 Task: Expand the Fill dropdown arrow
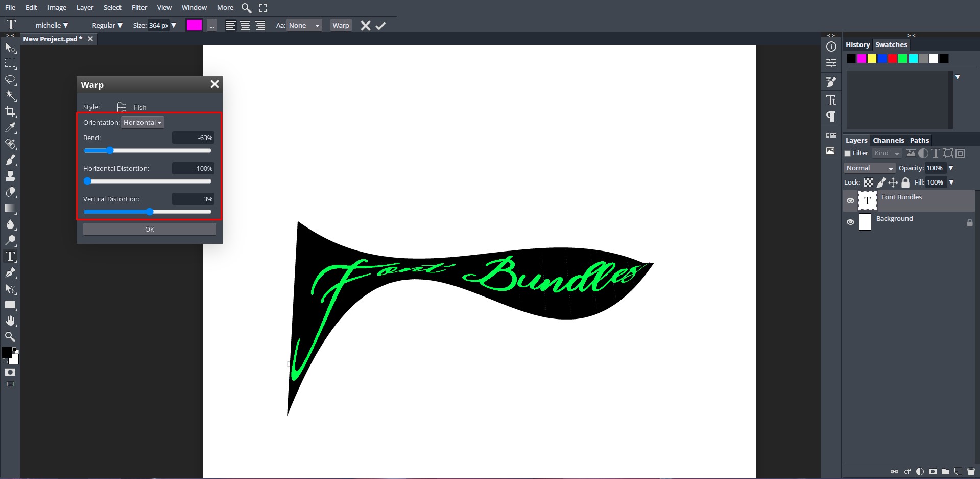tap(951, 183)
